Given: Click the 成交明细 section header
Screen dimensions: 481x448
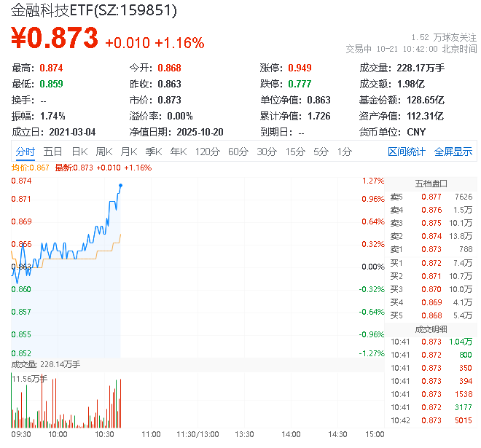Looking at the screenshot, I should point(431,329).
